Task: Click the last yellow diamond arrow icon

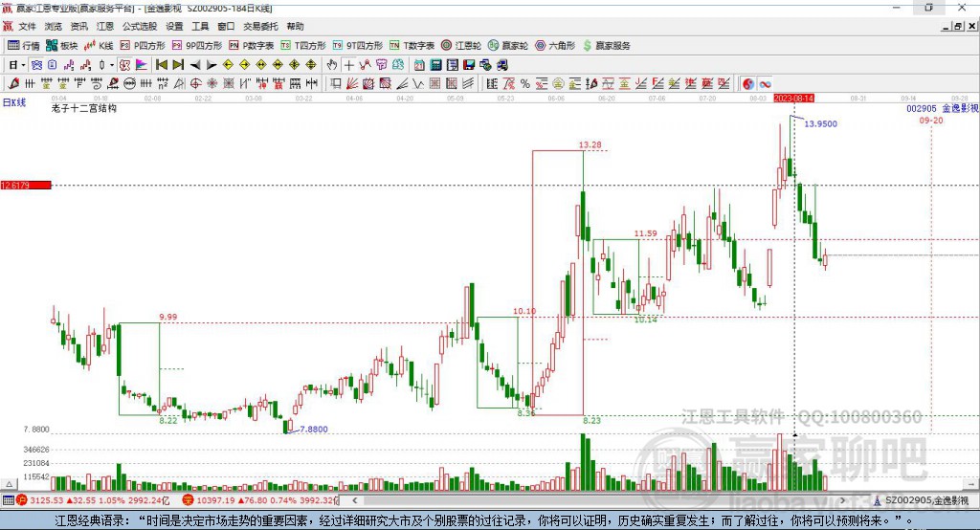Action: click(x=311, y=65)
